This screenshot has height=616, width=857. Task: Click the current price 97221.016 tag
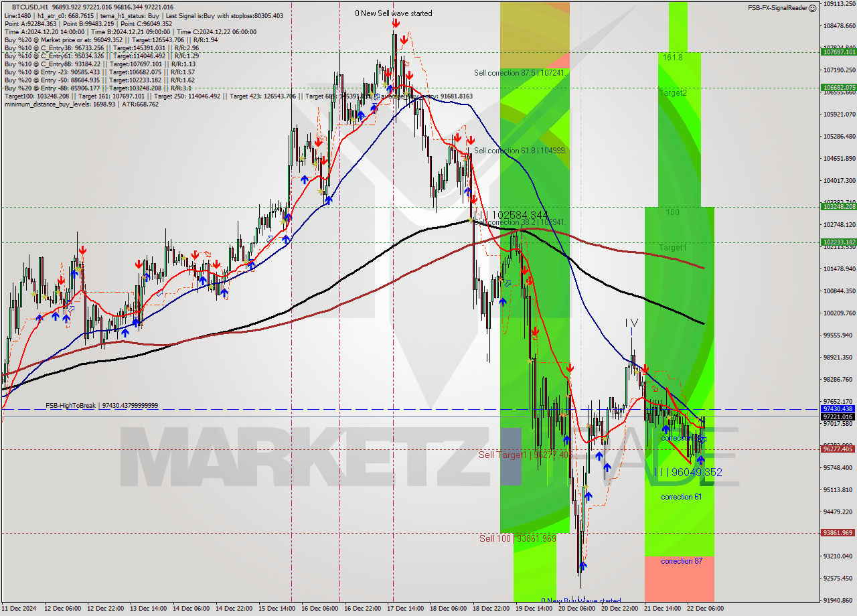coord(838,416)
